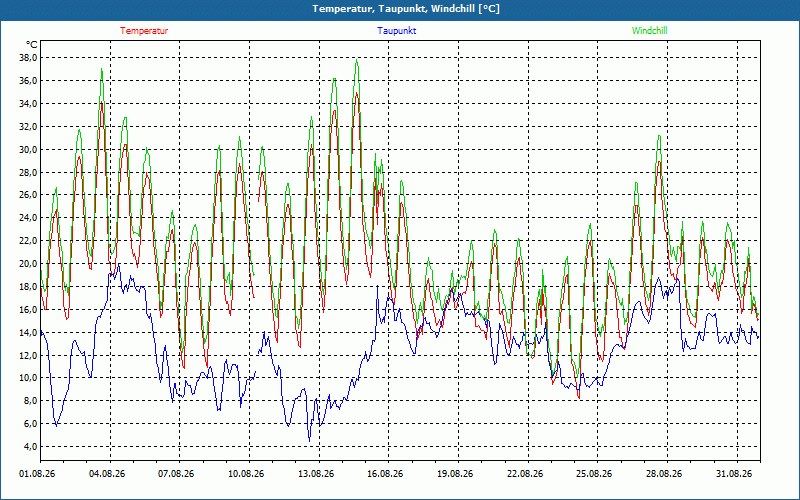
Task: Click the 28,0 y-axis value
Action: pos(28,172)
